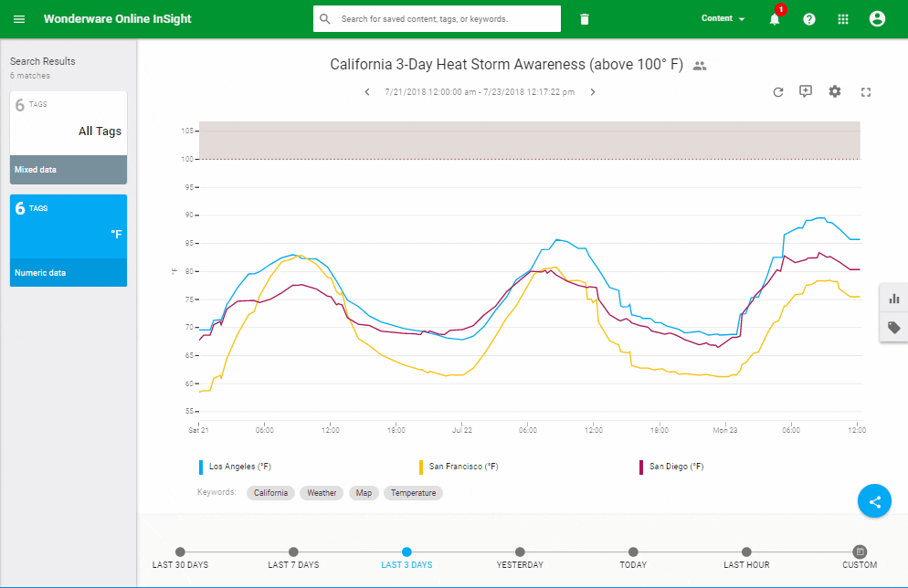This screenshot has width=908, height=588.
Task: Refresh the chart data
Action: [777, 92]
